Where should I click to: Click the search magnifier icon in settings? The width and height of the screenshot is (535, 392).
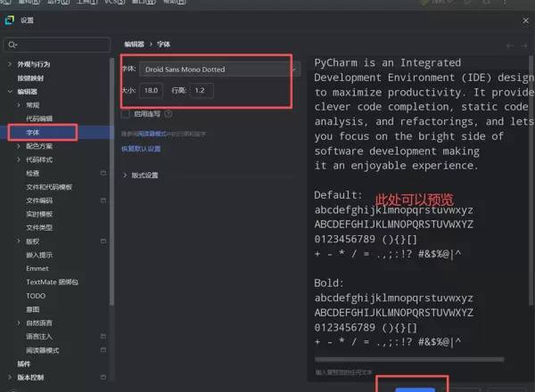pos(12,45)
